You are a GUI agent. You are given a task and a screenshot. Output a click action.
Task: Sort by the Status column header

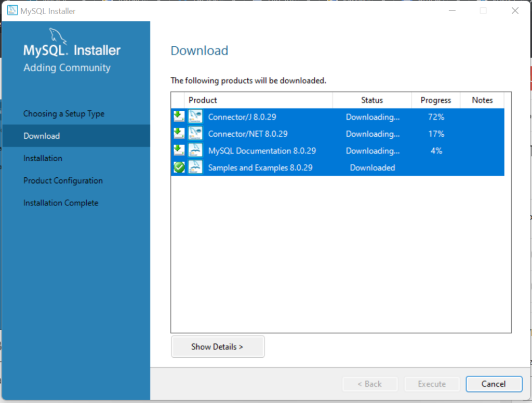(x=372, y=100)
